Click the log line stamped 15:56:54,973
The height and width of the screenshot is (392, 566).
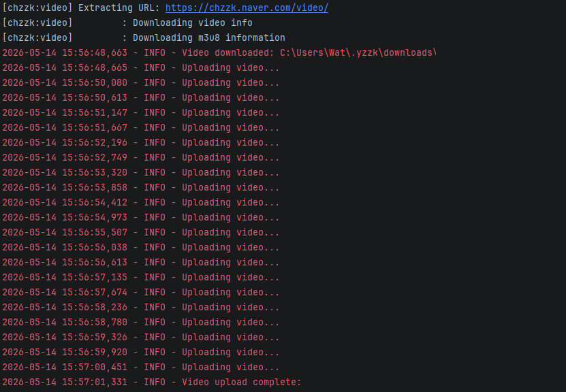(x=141, y=217)
